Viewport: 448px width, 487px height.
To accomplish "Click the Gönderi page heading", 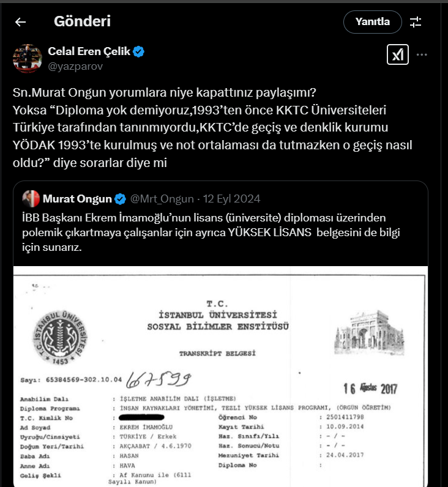I will [x=83, y=21].
